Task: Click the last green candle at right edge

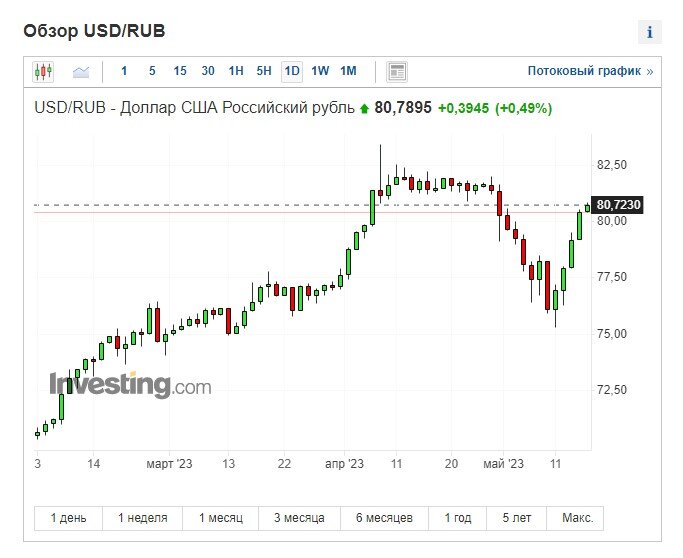Action: [x=588, y=208]
